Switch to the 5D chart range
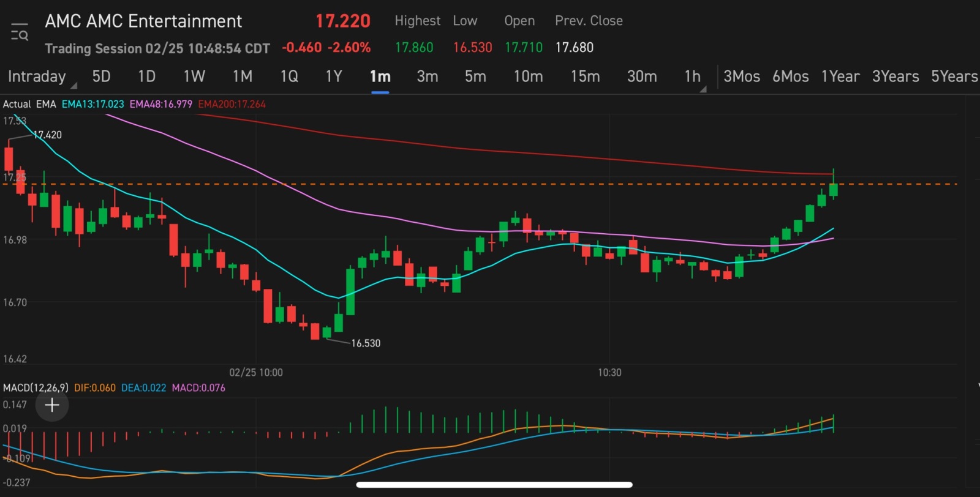Screen dimensions: 980x497 101,77
